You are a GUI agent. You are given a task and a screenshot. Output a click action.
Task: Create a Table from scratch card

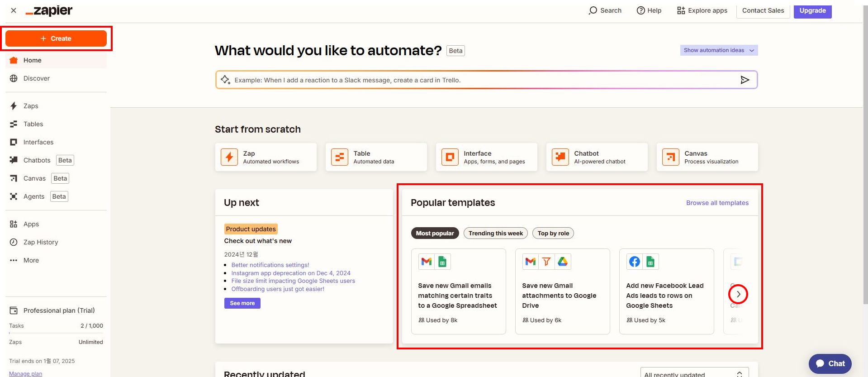point(376,157)
